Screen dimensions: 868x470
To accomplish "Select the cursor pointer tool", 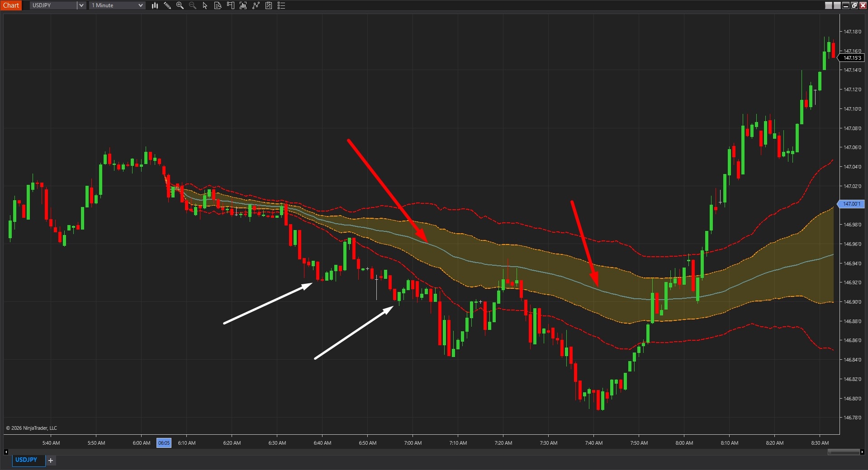I will coord(205,5).
